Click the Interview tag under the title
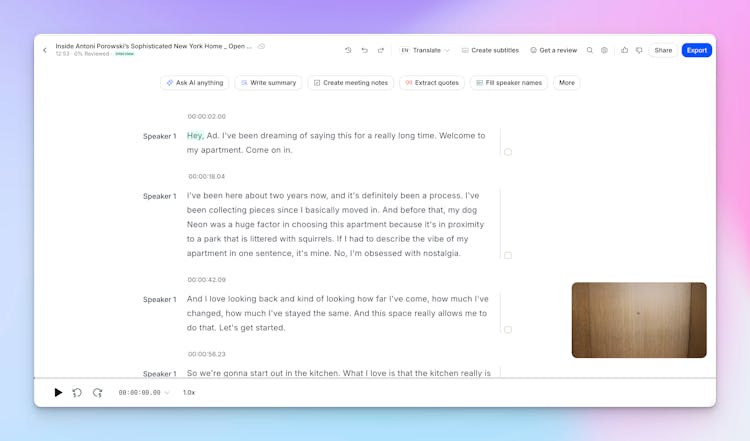 [x=125, y=54]
